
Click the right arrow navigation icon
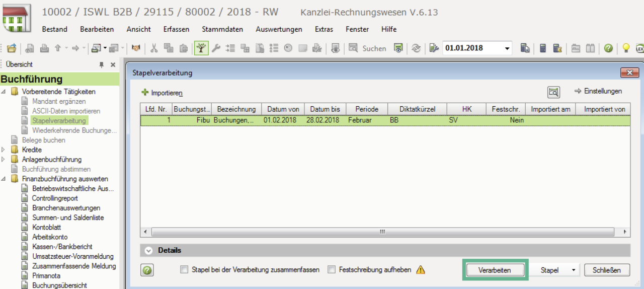click(75, 48)
